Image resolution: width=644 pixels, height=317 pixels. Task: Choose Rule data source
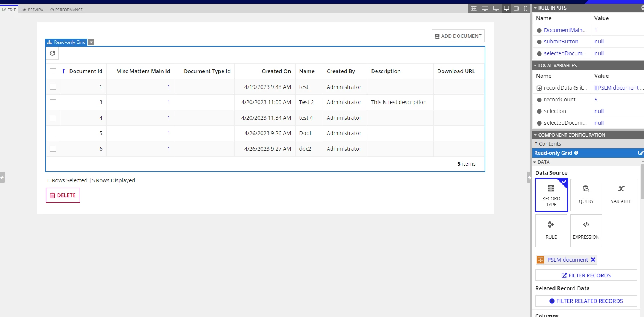point(551,231)
